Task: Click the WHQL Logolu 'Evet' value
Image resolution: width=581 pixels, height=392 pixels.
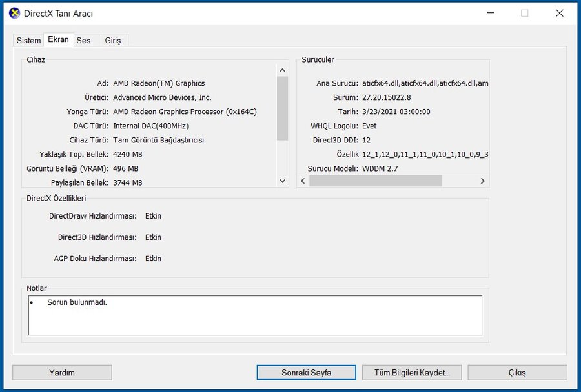Action: point(369,126)
